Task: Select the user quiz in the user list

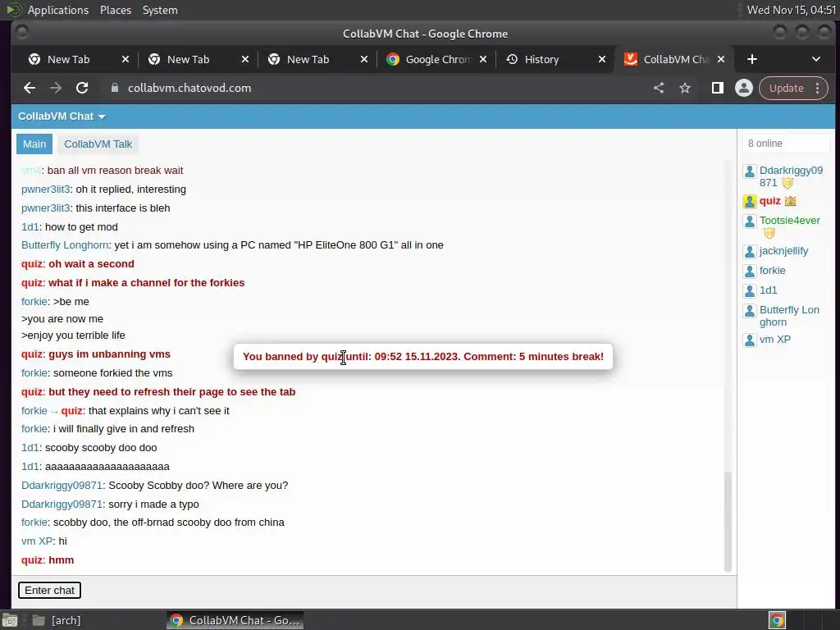Action: [x=769, y=201]
